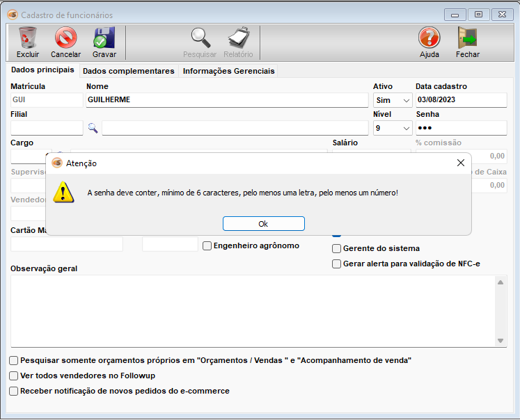This screenshot has height=420, width=520.
Task: Click the Fechar door icon
Action: point(467,38)
